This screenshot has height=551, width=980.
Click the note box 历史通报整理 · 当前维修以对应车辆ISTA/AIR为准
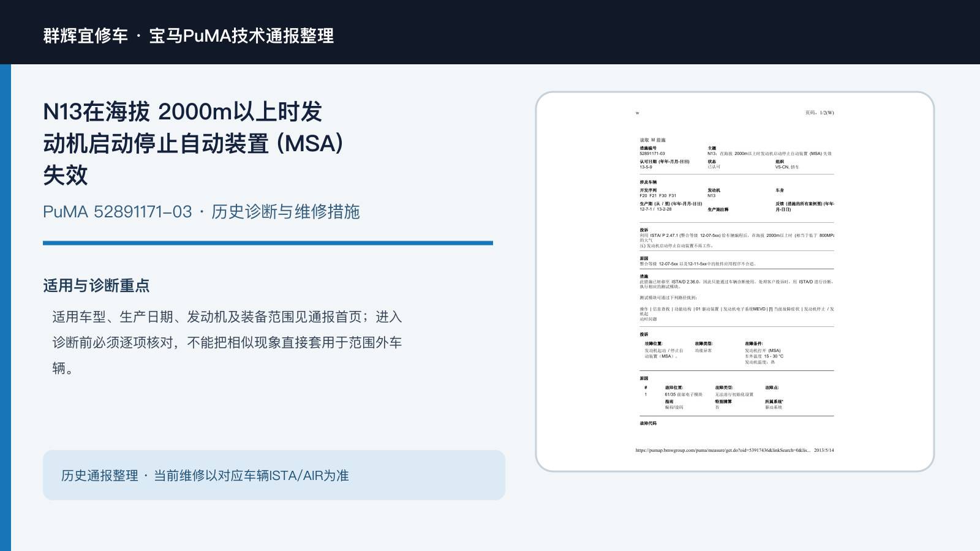pos(274,475)
